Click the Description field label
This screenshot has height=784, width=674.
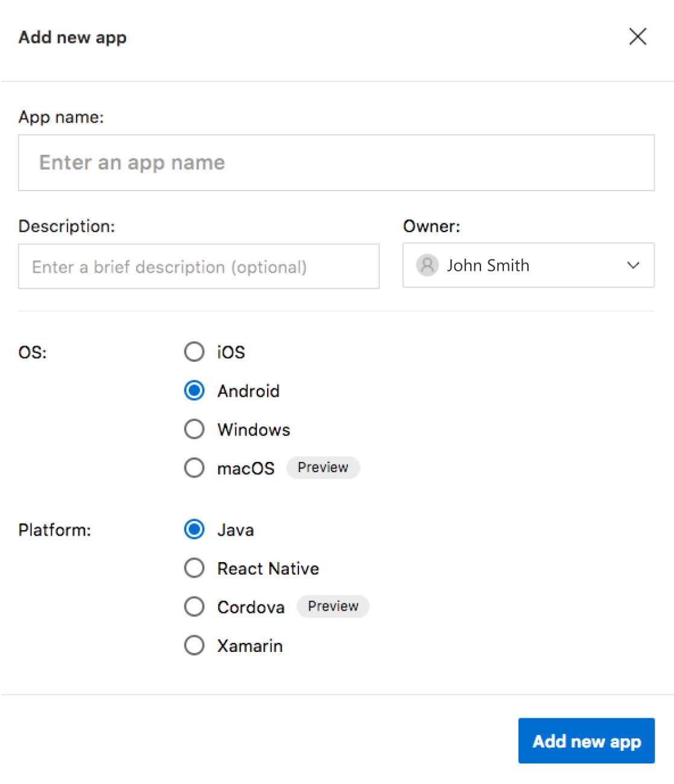(x=66, y=226)
